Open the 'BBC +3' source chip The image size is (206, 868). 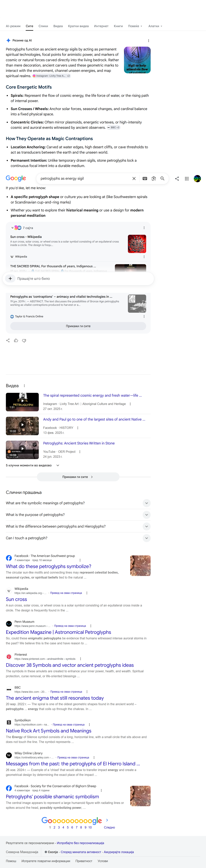click(x=113, y=128)
